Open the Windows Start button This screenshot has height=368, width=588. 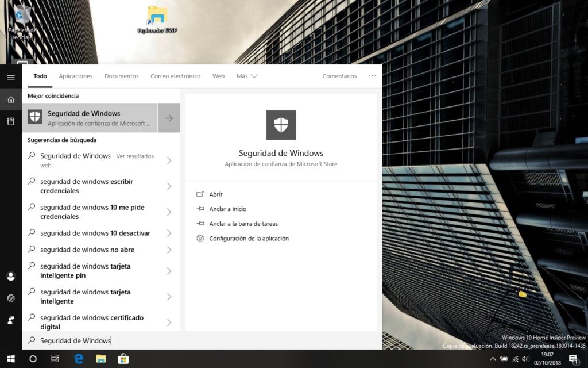tap(11, 359)
